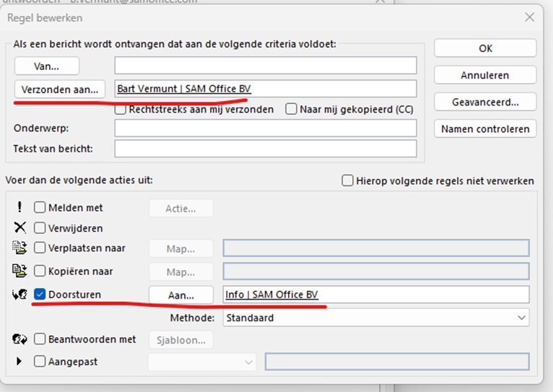Viewport: 553px width, 392px height.
Task: Open the Aangepast combo box
Action: (202, 362)
